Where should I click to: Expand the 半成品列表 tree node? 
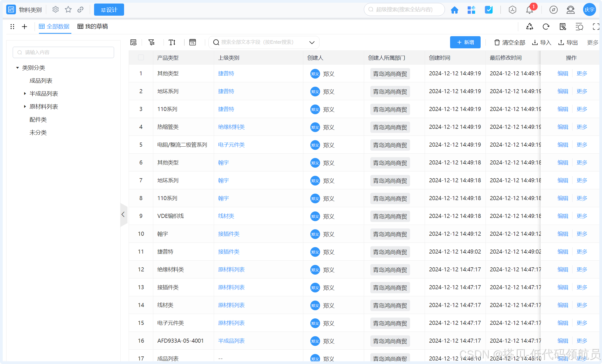point(25,94)
